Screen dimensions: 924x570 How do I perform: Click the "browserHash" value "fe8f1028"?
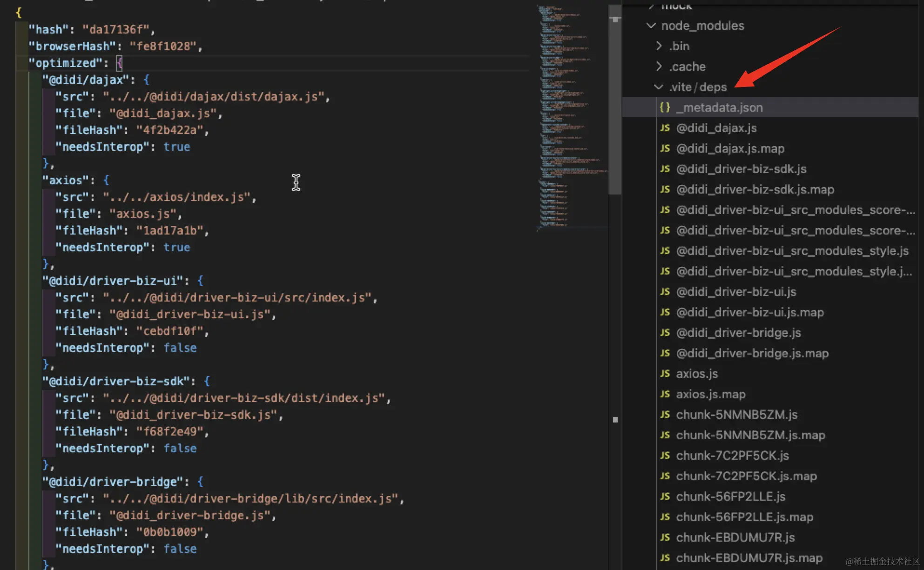(x=163, y=46)
